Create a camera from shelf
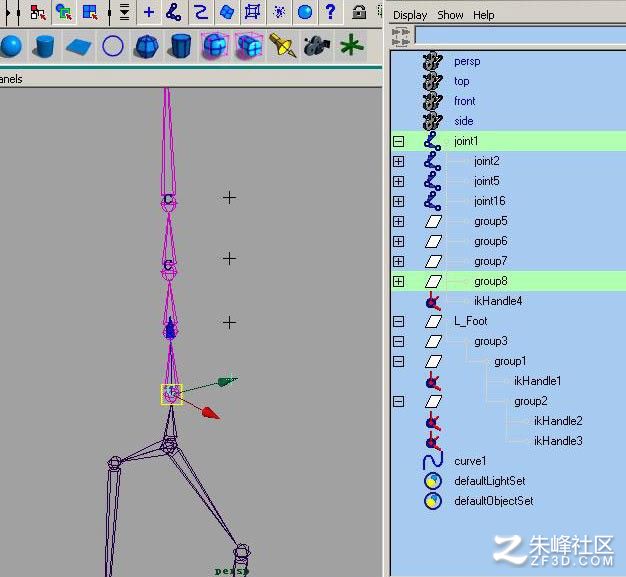Screen dimensions: 626x577 [x=316, y=46]
